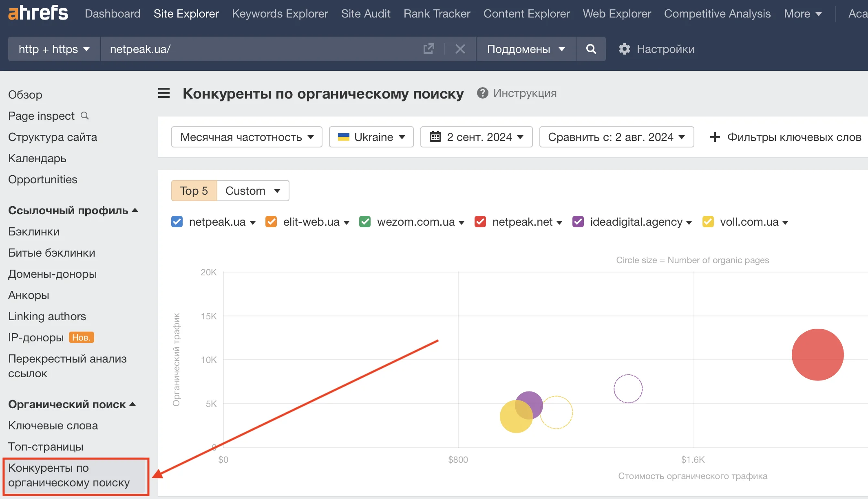Click the ahrefs logo

pyautogui.click(x=38, y=13)
